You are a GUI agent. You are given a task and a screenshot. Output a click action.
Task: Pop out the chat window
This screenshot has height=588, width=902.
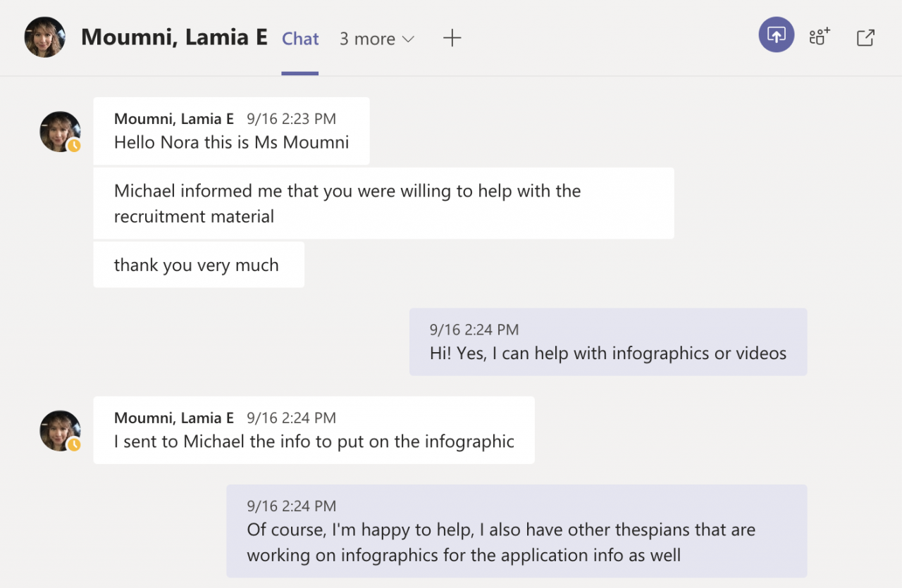click(x=865, y=37)
